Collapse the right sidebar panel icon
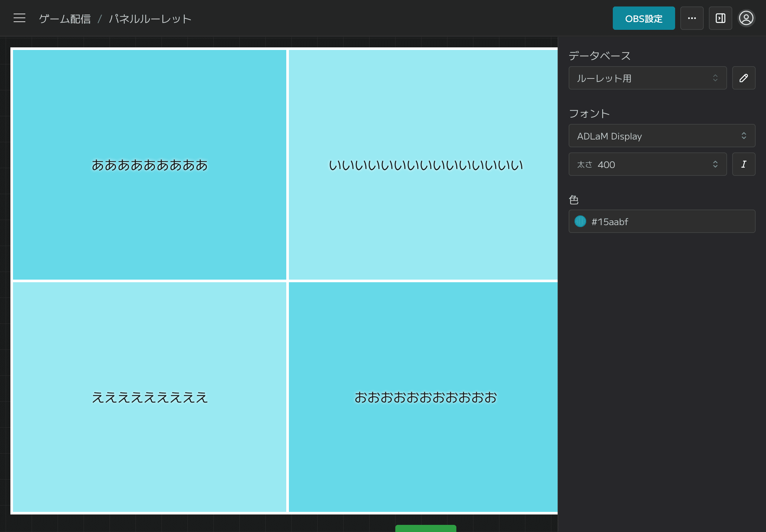 coord(720,18)
